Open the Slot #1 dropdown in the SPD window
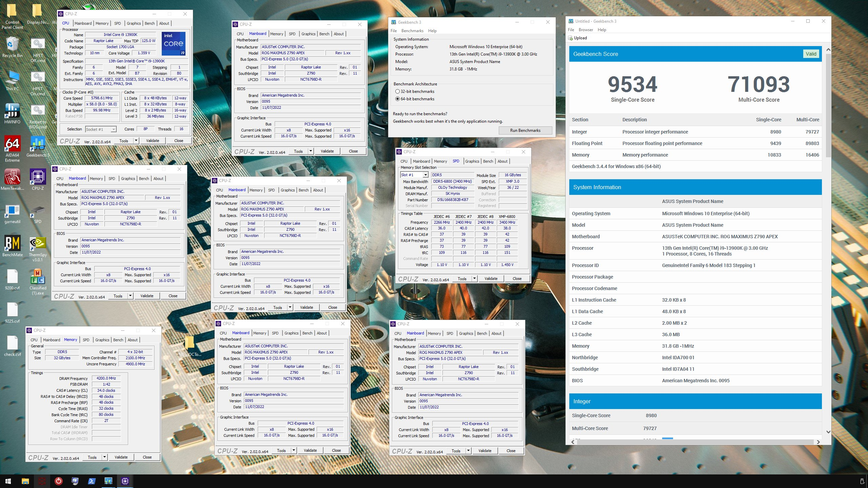This screenshot has width=868, height=488. point(425,175)
